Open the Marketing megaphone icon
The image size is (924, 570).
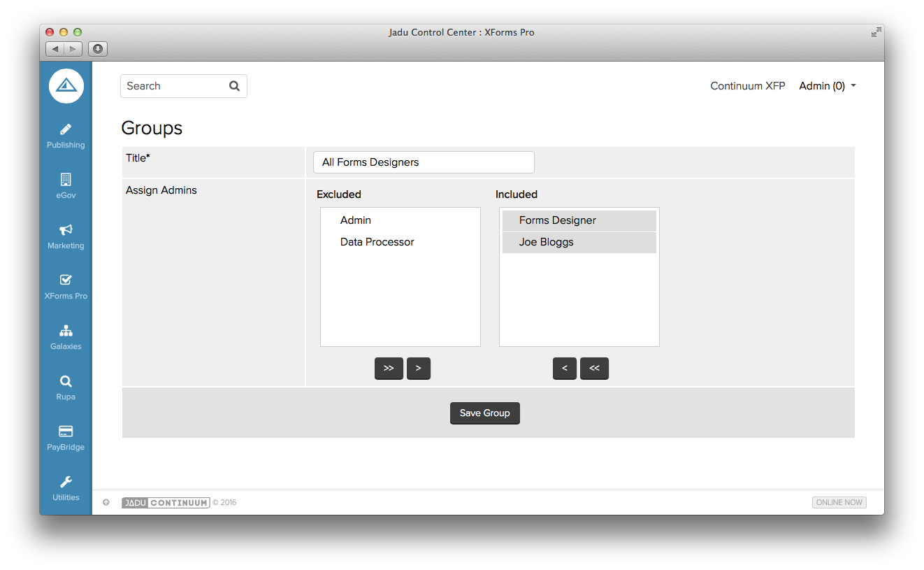click(x=66, y=230)
